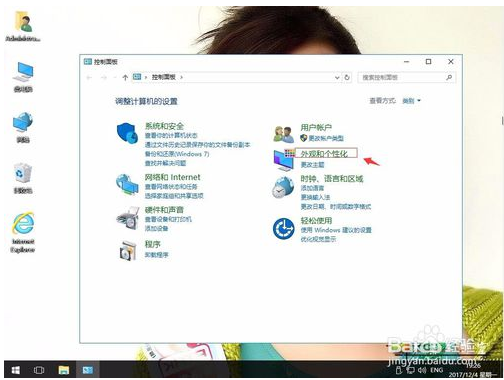Image resolution: width=504 pixels, height=380 pixels.
Task: Click the network icon in system tray
Action: pos(411,370)
